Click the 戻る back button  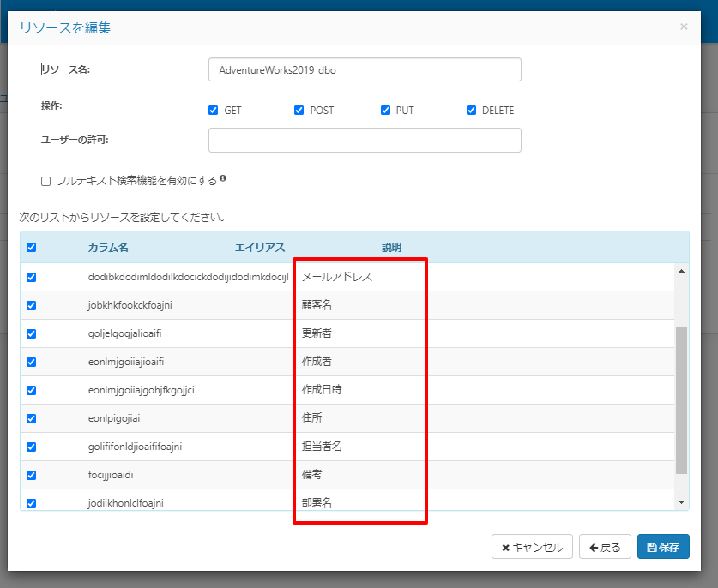point(605,547)
